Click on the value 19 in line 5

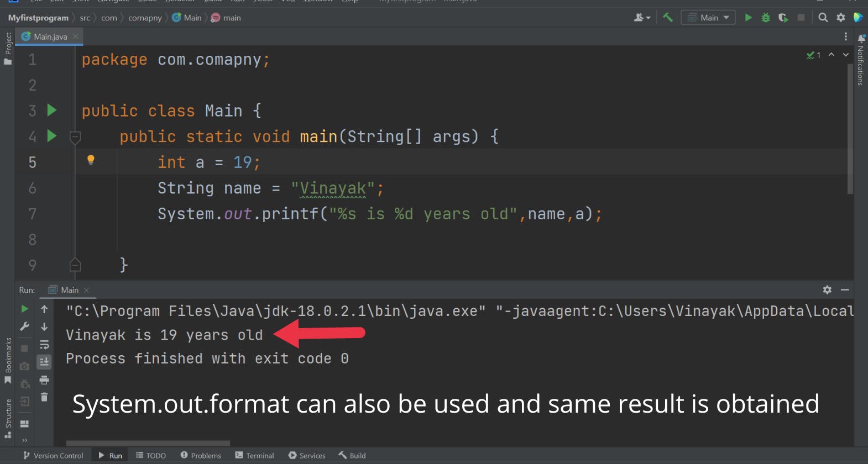(242, 162)
